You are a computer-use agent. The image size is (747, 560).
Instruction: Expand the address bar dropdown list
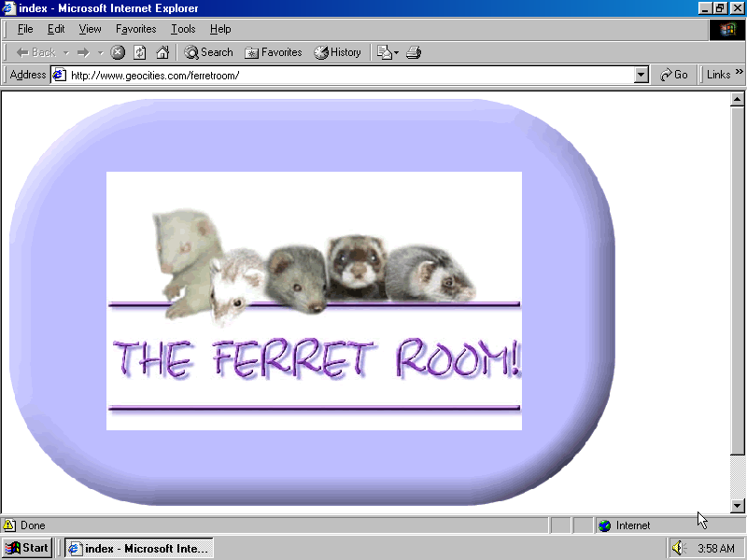[641, 76]
